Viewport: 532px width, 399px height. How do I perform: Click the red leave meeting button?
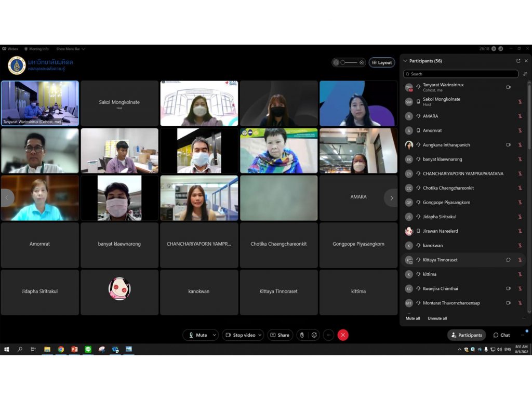[x=343, y=335]
